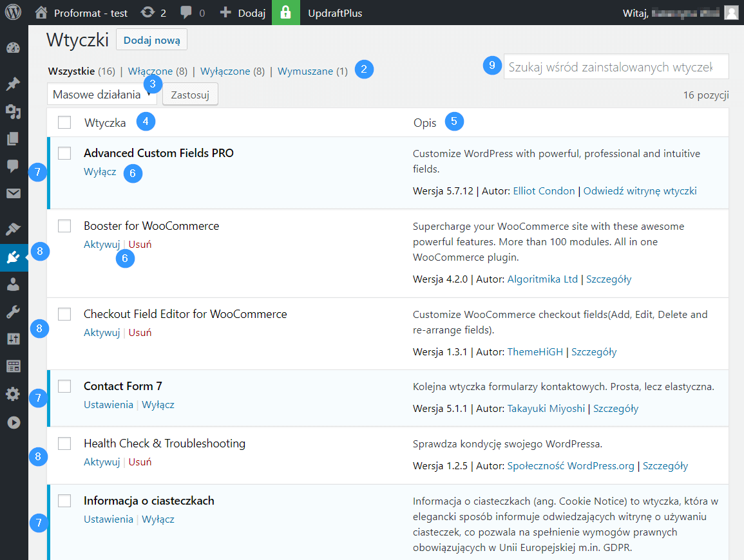
Task: Click Wyłącz under Advanced Custom Fields PRO
Action: pyautogui.click(x=100, y=172)
